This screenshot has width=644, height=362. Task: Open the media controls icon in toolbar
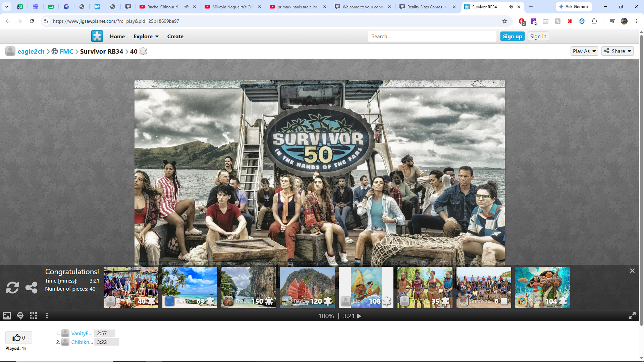(612, 21)
